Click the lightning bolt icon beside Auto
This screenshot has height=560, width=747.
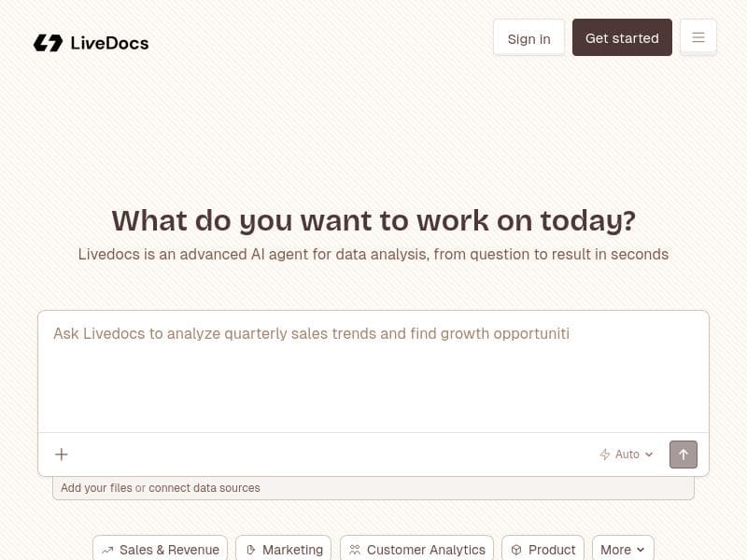[604, 455]
